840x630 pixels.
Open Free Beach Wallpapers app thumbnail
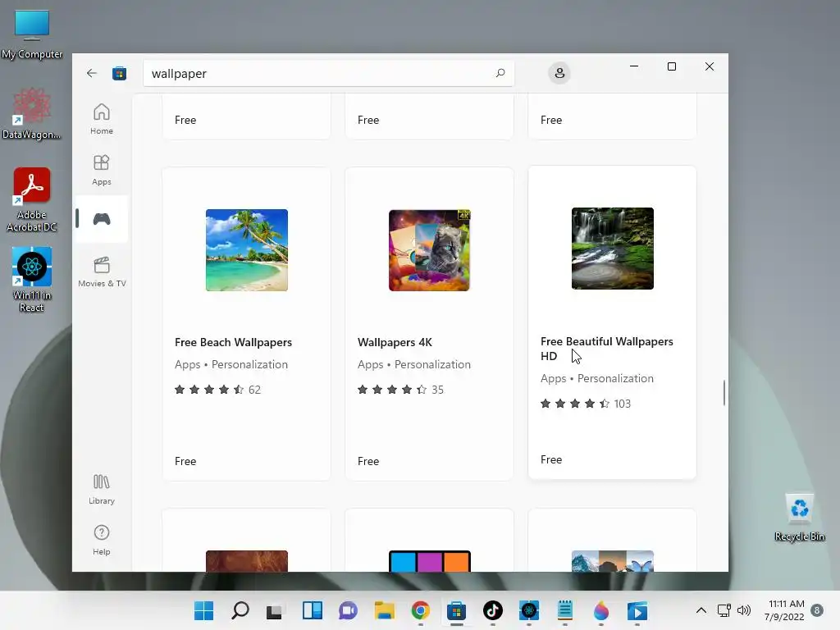247,250
